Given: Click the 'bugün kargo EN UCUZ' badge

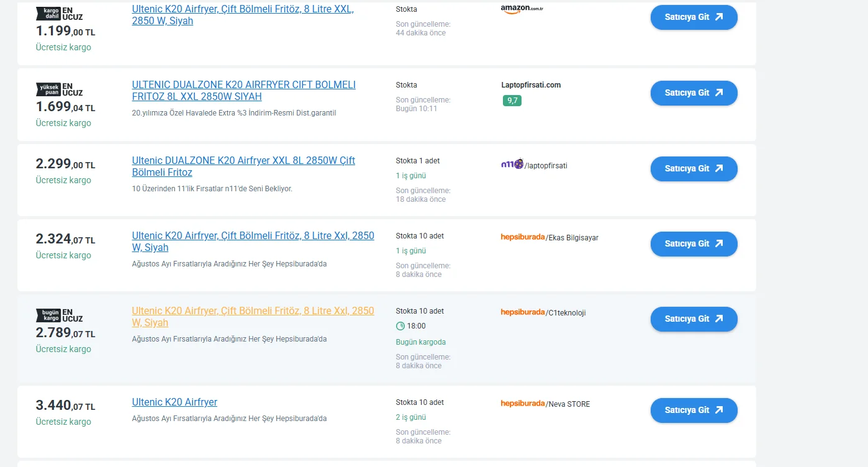Looking at the screenshot, I should coord(60,315).
